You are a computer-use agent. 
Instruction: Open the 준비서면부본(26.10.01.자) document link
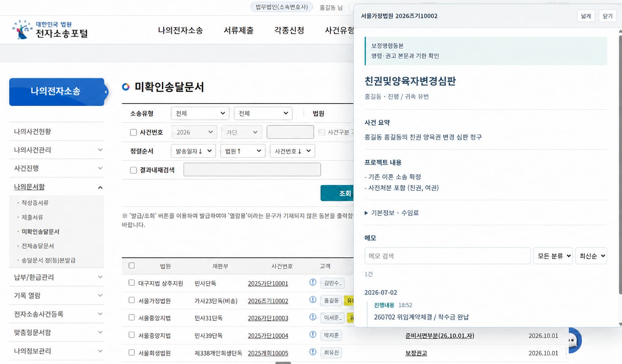click(439, 336)
